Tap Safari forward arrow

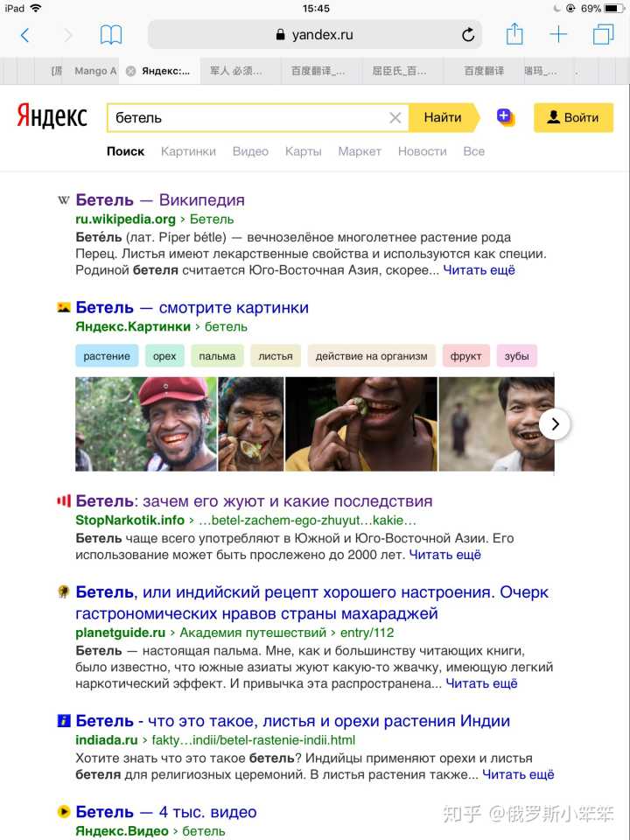[68, 35]
